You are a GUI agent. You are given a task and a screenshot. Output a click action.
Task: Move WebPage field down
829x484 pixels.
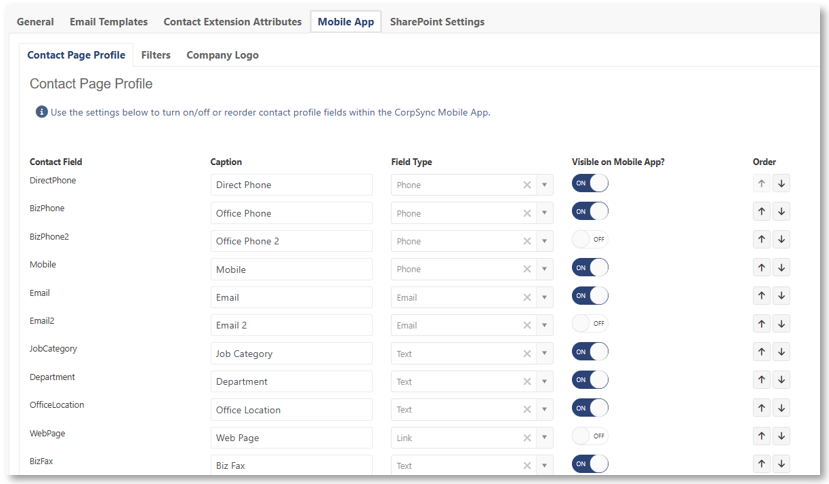tap(781, 436)
